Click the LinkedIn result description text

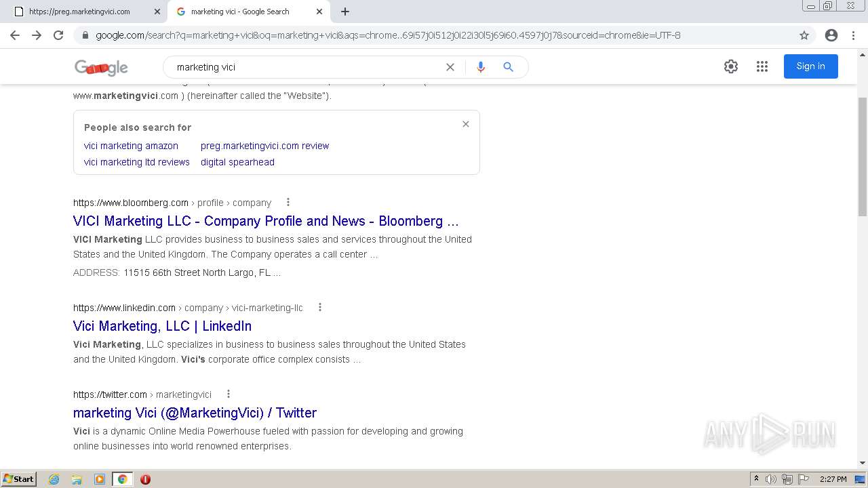tap(269, 352)
